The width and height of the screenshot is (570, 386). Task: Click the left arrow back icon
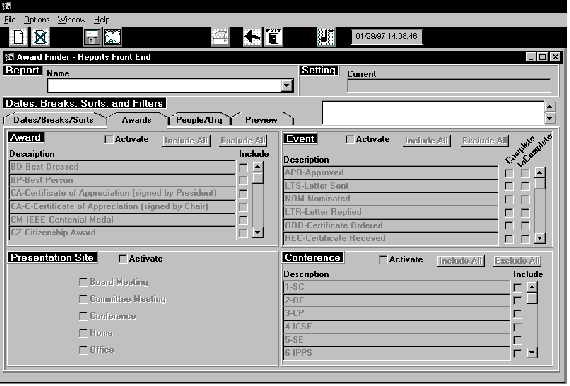point(252,37)
